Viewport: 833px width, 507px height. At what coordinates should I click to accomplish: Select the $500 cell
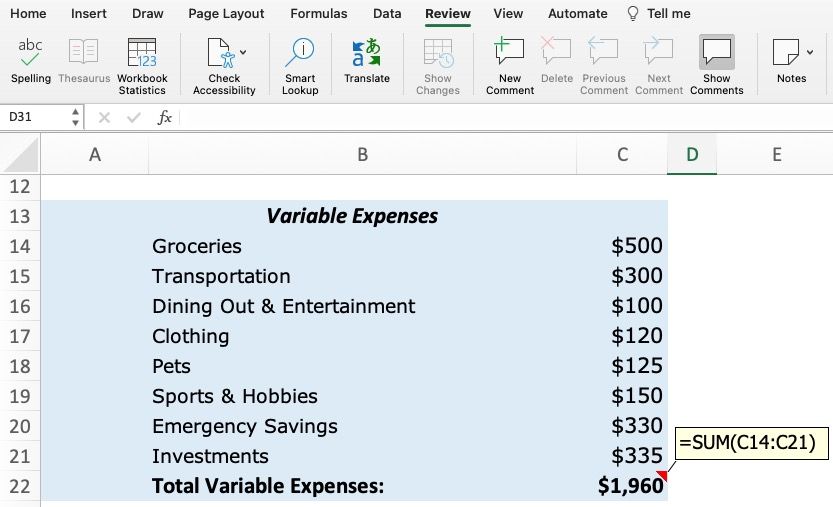click(x=622, y=246)
